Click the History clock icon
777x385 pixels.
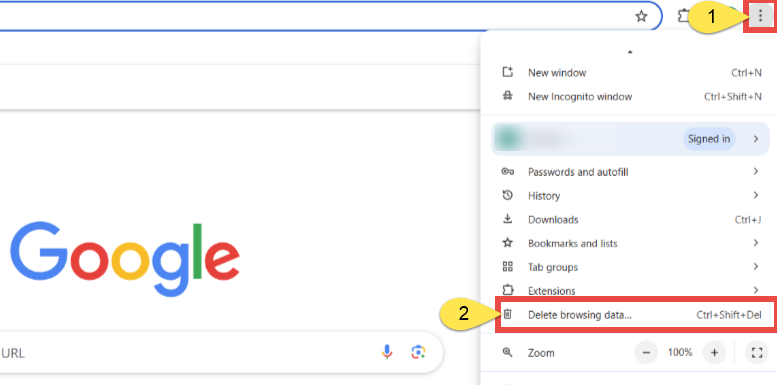click(x=507, y=195)
